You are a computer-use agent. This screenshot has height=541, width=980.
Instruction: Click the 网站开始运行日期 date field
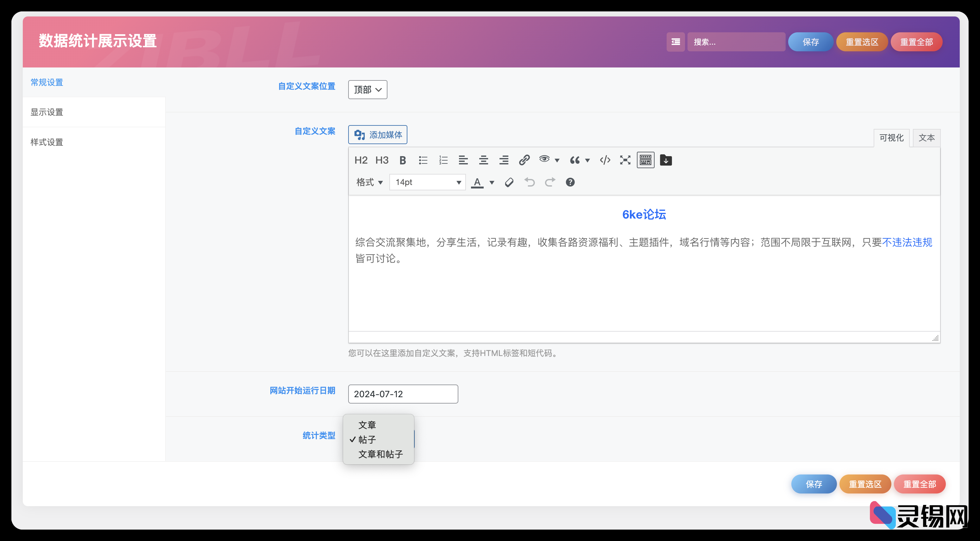point(403,394)
